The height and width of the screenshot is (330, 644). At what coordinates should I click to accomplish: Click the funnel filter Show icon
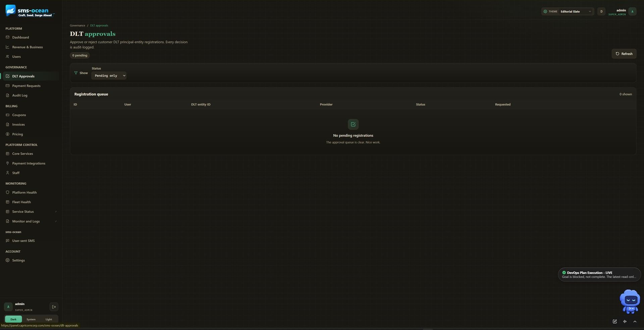click(x=76, y=73)
